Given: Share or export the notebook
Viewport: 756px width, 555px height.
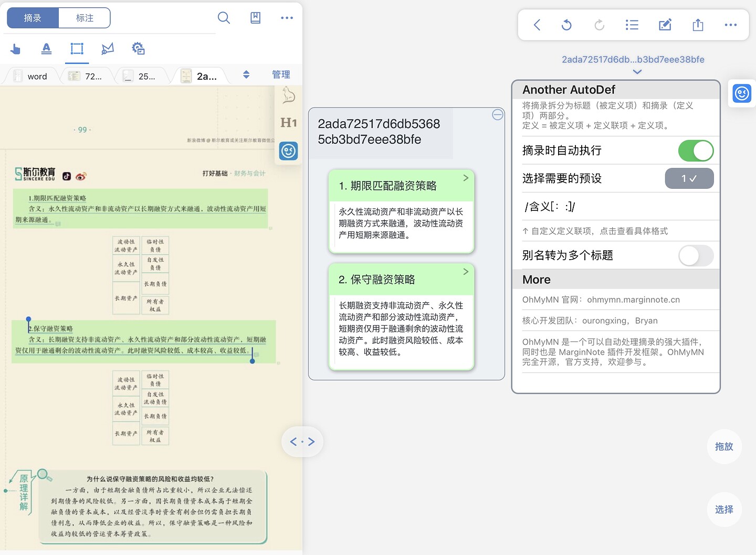Looking at the screenshot, I should pyautogui.click(x=698, y=25).
